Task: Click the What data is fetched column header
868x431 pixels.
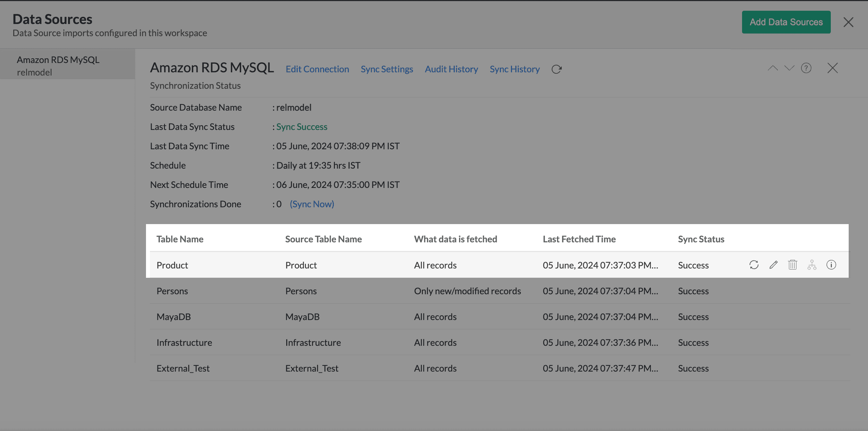Action: [x=455, y=239]
